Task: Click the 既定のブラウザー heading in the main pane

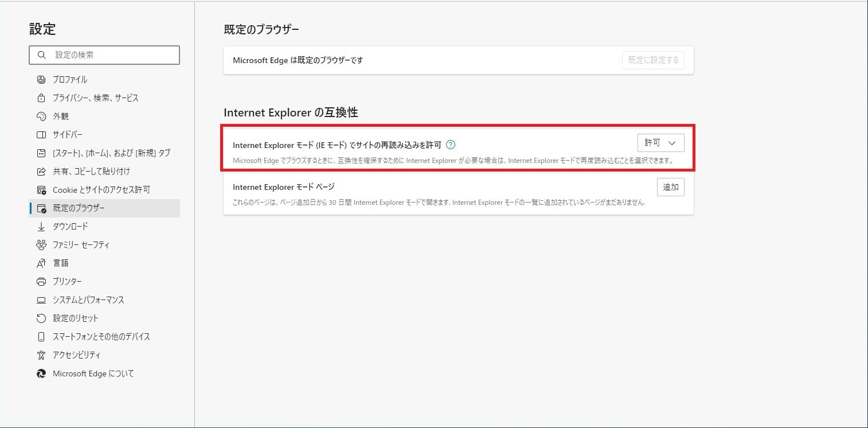Action: point(261,29)
